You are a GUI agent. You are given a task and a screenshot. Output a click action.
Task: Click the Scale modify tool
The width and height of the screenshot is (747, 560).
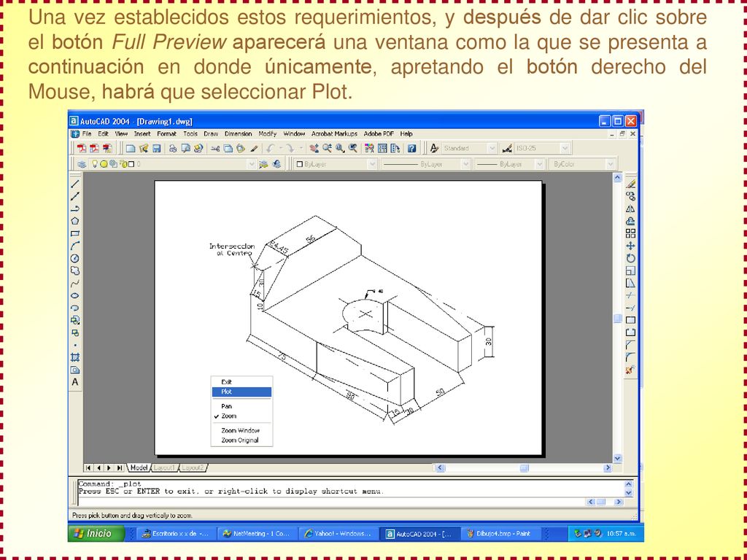631,271
